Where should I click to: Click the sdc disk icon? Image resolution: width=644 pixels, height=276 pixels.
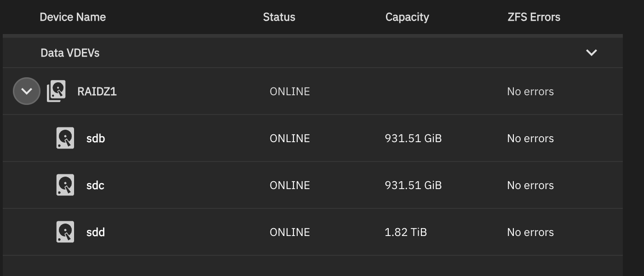point(65,185)
